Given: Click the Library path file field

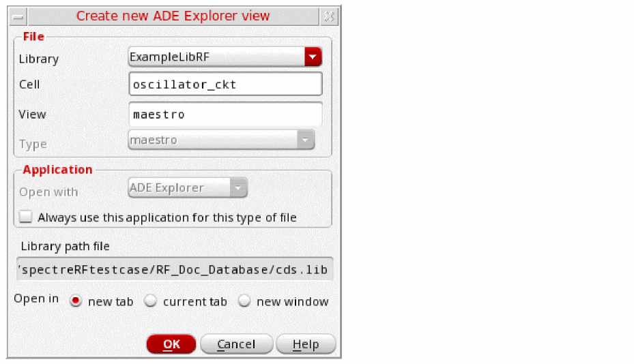Looking at the screenshot, I should 175,269.
